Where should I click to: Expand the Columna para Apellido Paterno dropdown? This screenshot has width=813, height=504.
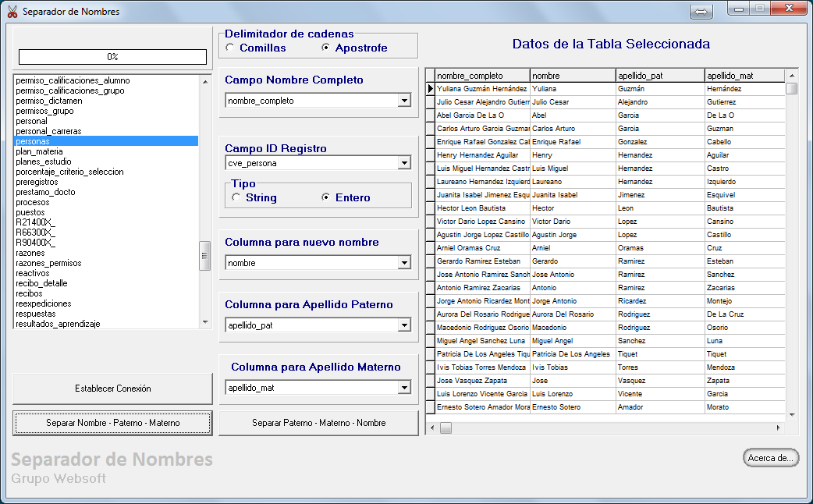coord(404,325)
